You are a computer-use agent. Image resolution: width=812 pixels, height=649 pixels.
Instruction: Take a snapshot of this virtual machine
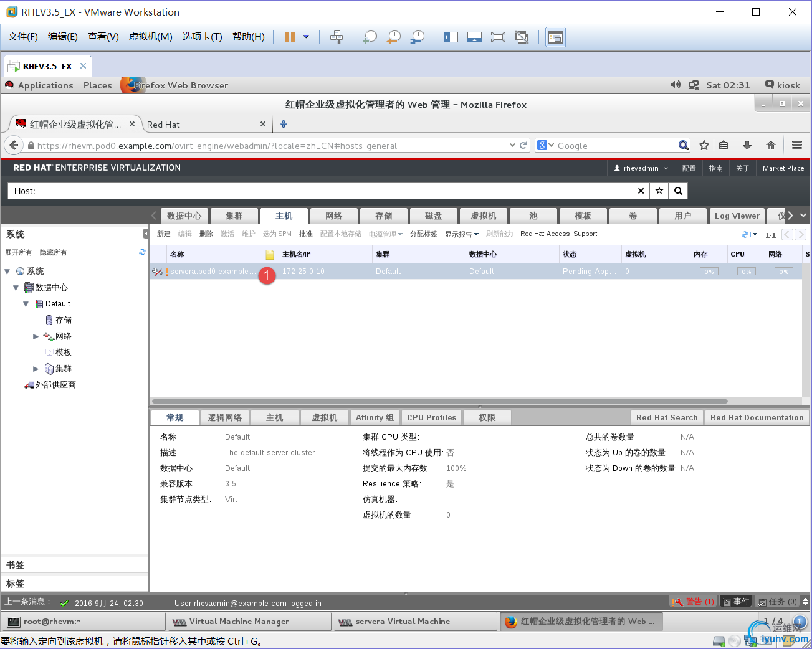pos(370,37)
